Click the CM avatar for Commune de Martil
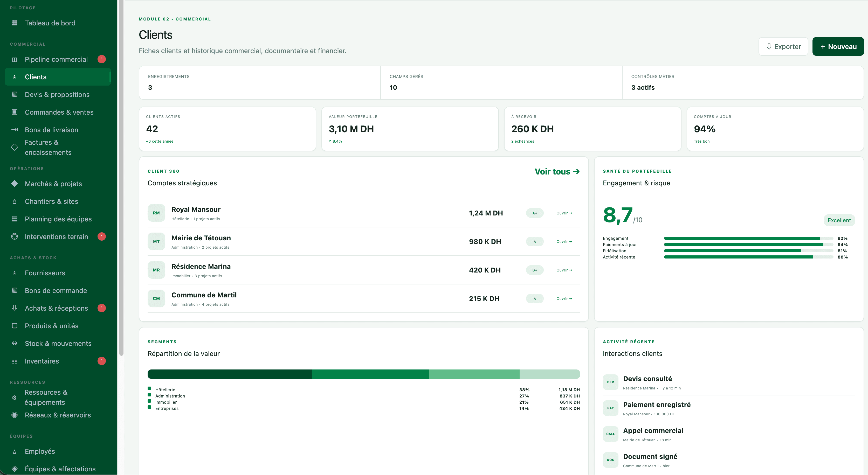This screenshot has height=475, width=868. pos(156,298)
